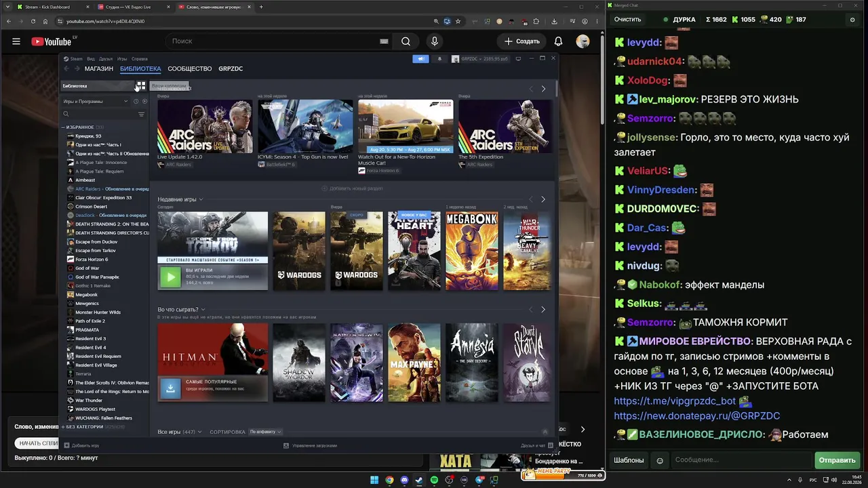The height and width of the screenshot is (488, 868).
Task: Open the Во что сыграть? shelf dropdown
Action: pyautogui.click(x=182, y=310)
